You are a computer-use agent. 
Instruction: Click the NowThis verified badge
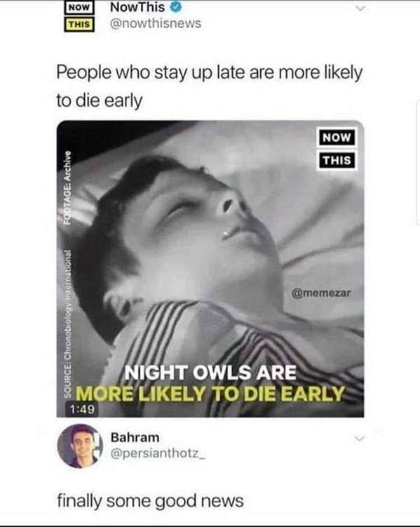tap(176, 7)
